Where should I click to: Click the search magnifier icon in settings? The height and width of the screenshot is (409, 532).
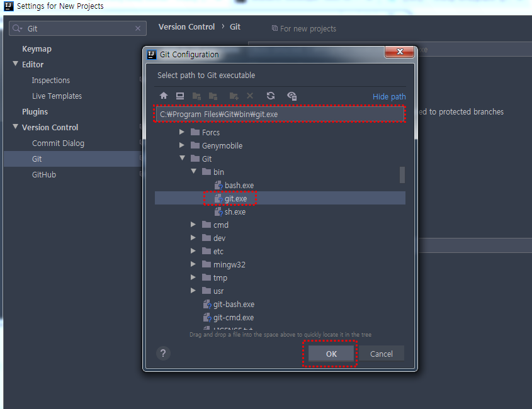(17, 28)
